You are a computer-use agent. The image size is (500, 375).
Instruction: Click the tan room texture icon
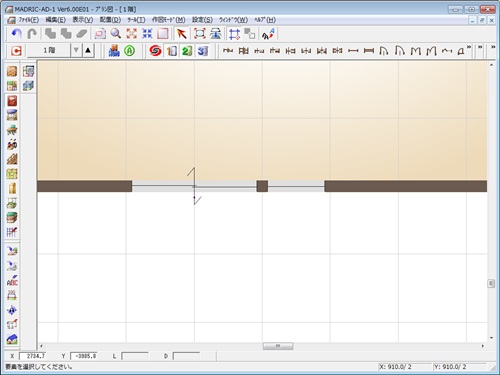point(12,71)
